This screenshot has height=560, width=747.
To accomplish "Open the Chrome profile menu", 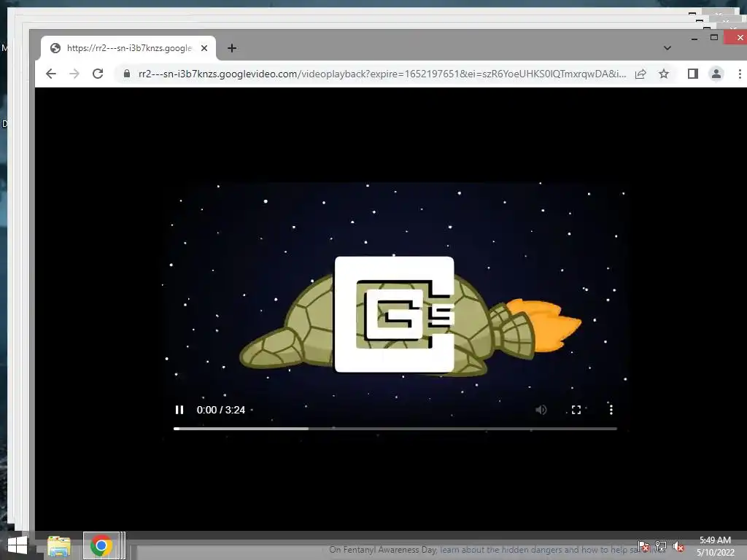I will click(716, 74).
